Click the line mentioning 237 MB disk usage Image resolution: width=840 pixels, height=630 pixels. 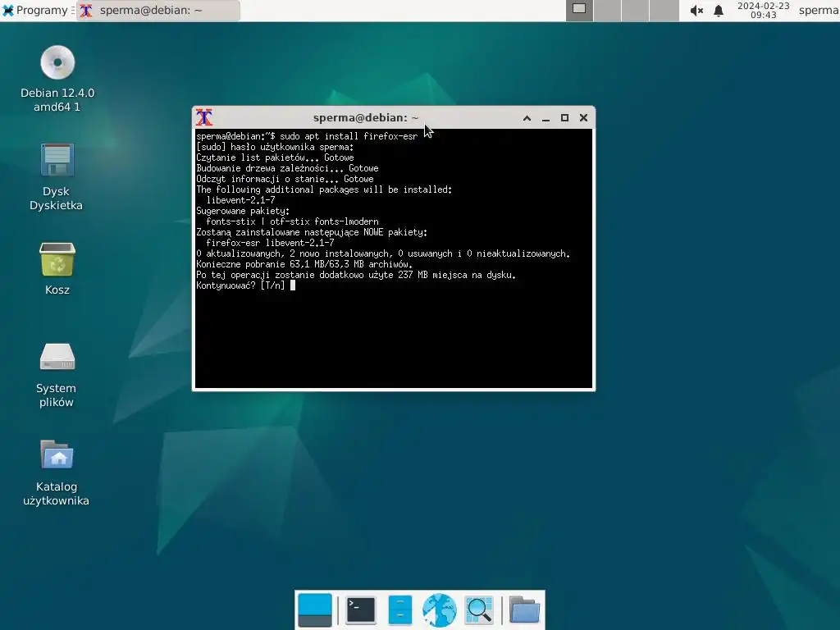click(x=356, y=275)
